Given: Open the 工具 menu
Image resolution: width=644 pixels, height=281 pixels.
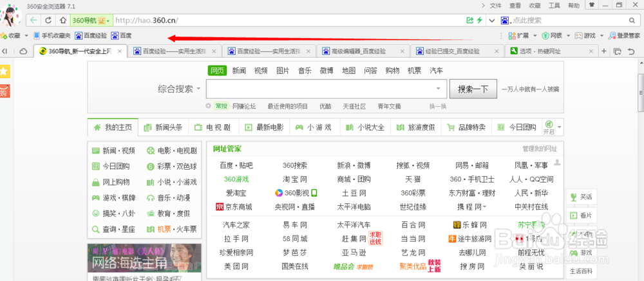Looking at the screenshot, I should 554,5.
